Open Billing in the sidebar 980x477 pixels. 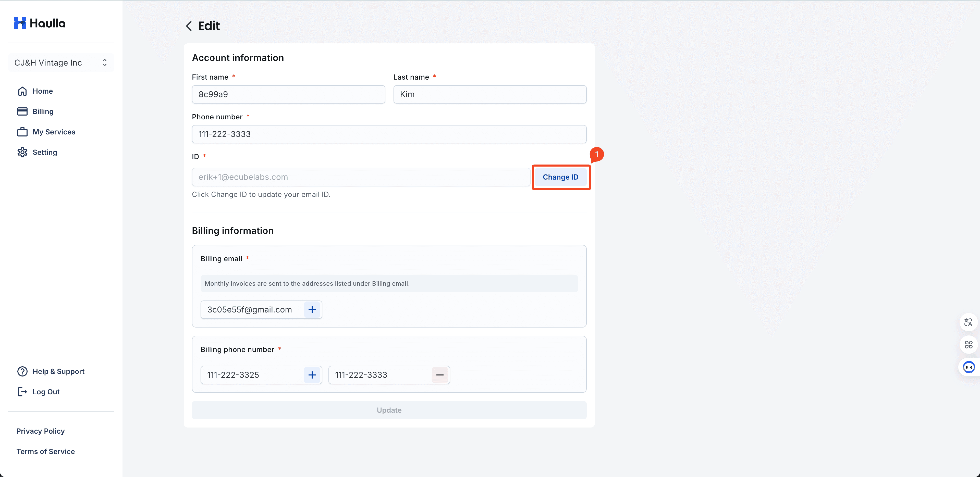43,111
